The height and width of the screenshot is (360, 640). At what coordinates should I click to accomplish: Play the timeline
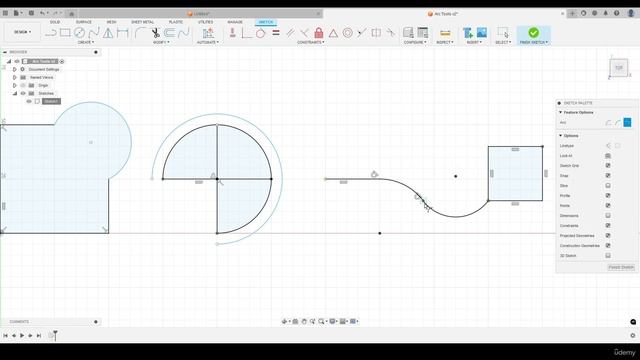point(22,336)
